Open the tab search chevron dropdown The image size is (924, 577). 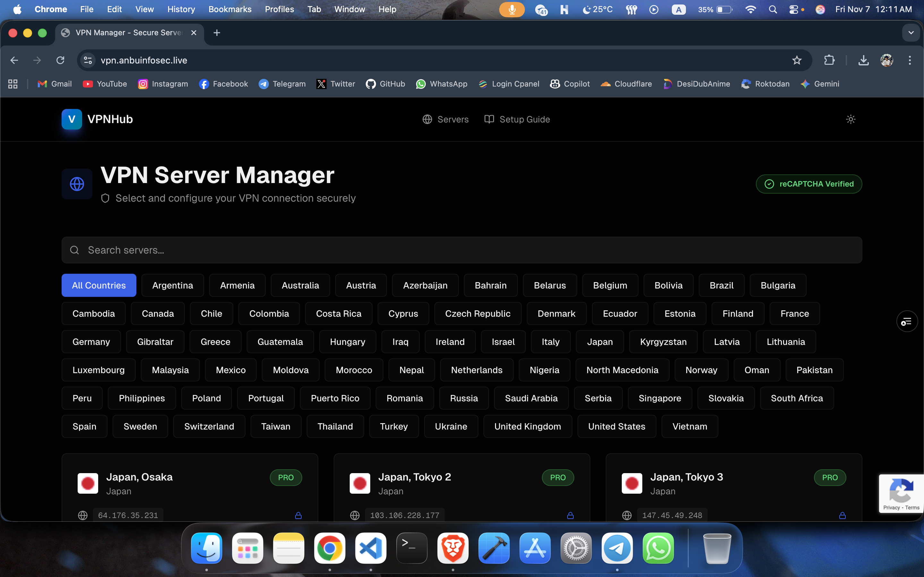911,33
